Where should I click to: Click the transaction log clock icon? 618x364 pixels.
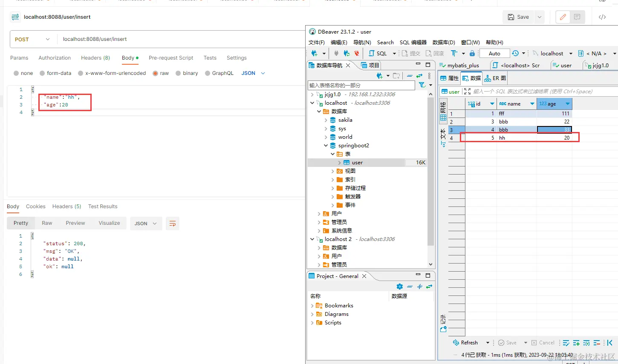point(515,53)
